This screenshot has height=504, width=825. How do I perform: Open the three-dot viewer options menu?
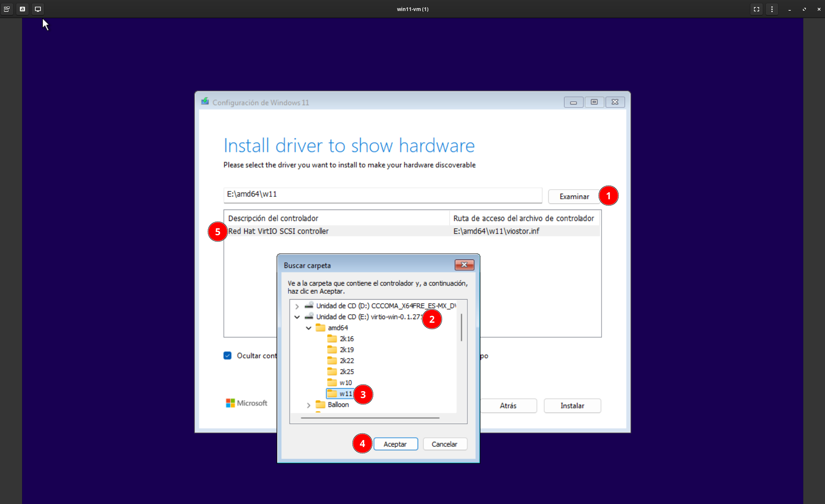[772, 9]
